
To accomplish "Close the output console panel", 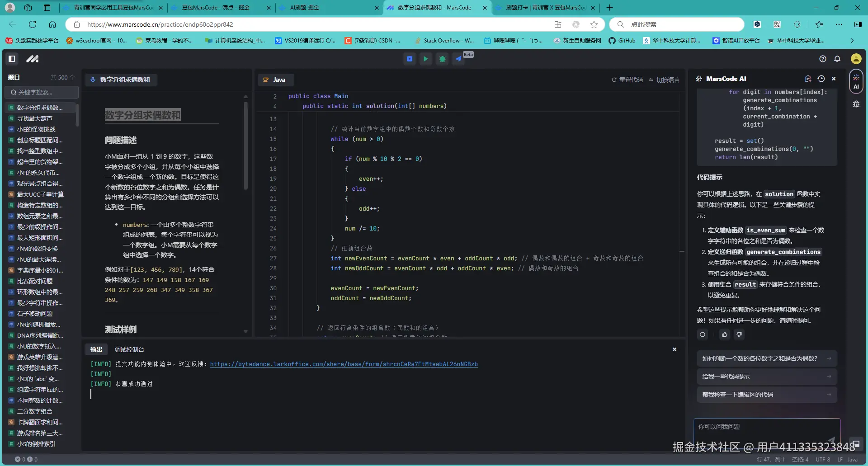I will coord(675,349).
